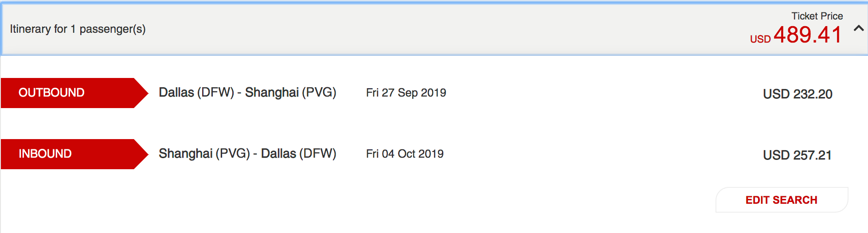Collapse itinerary using the chevron arrow
Image resolution: width=868 pixels, height=233 pixels.
(x=858, y=28)
